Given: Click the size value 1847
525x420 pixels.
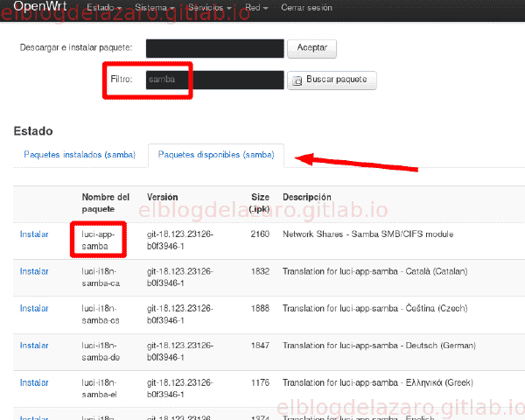Looking at the screenshot, I should (260, 346).
